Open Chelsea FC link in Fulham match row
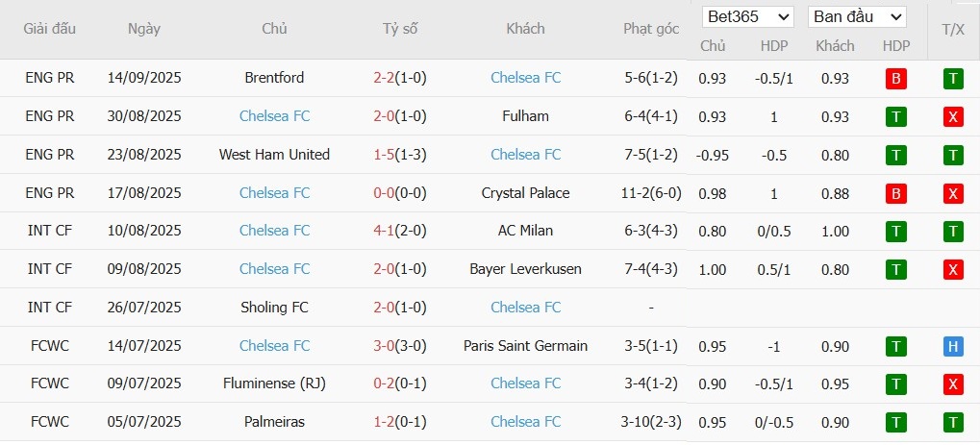980x445 pixels. coord(274,116)
